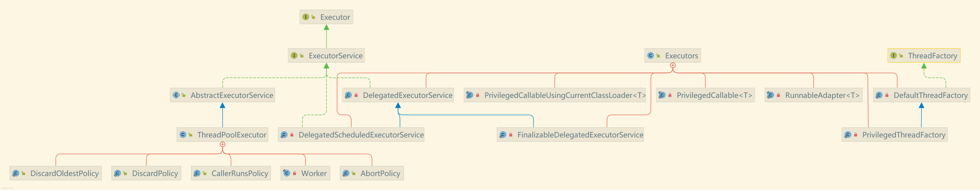Click the interface icon beside Executor
The image size is (980, 190).
pos(305,17)
